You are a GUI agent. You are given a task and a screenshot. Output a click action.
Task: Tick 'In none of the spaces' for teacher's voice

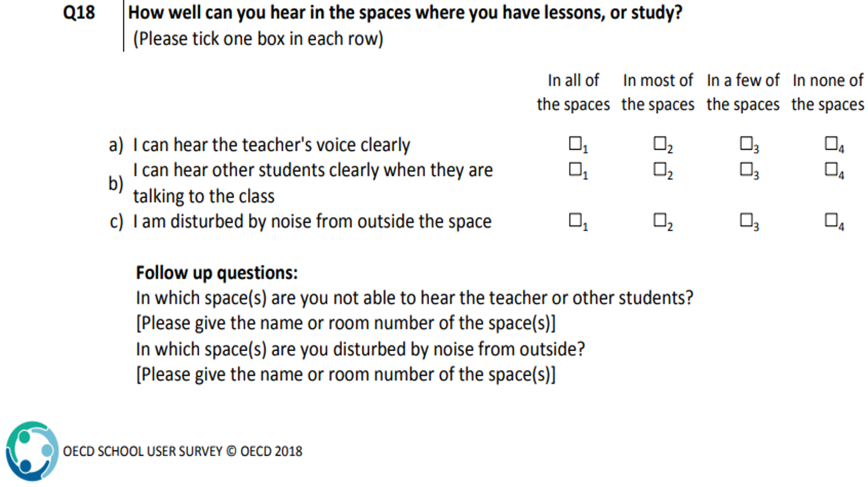pyautogui.click(x=831, y=143)
